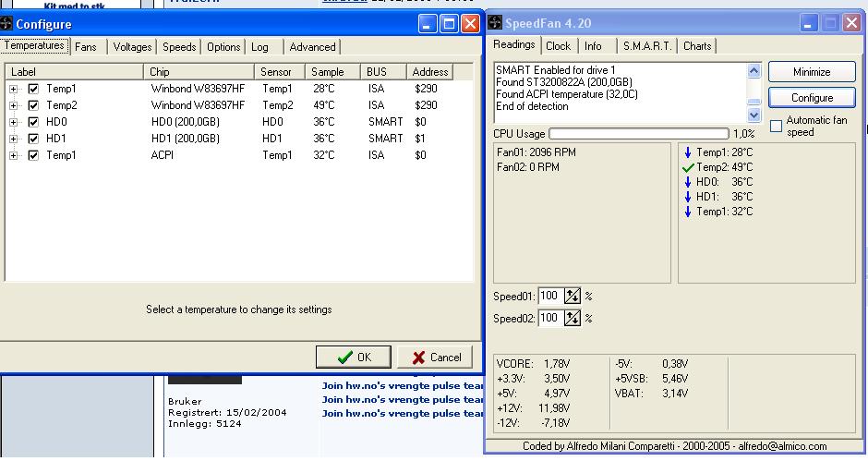The width and height of the screenshot is (868, 473).
Task: Open the S.M.A.R.T. tab
Action: 647,46
